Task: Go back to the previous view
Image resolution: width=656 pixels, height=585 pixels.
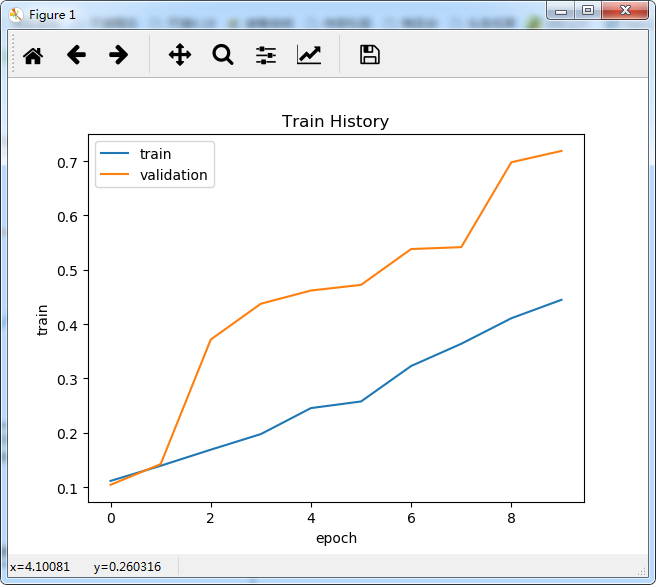Action: click(x=76, y=55)
